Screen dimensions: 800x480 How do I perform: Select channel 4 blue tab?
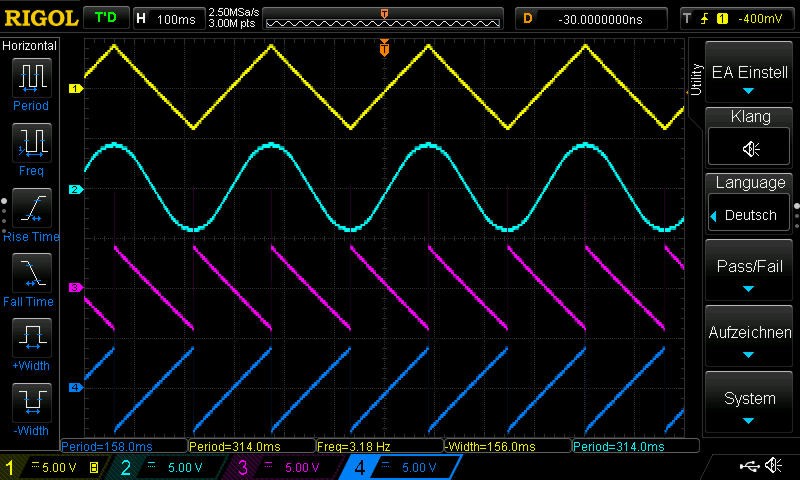(401, 467)
